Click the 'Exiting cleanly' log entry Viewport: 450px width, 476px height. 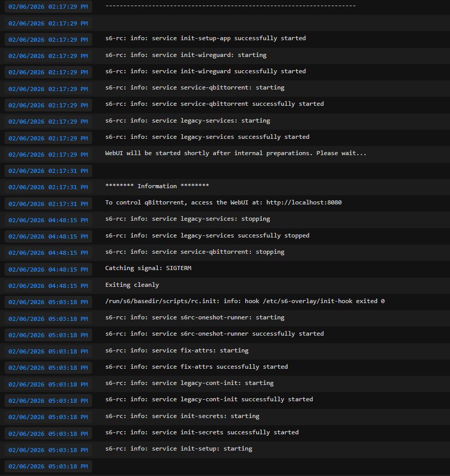(132, 285)
